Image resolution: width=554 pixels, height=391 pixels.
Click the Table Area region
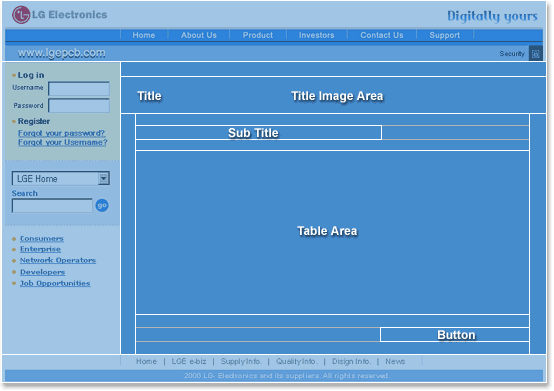(x=332, y=232)
